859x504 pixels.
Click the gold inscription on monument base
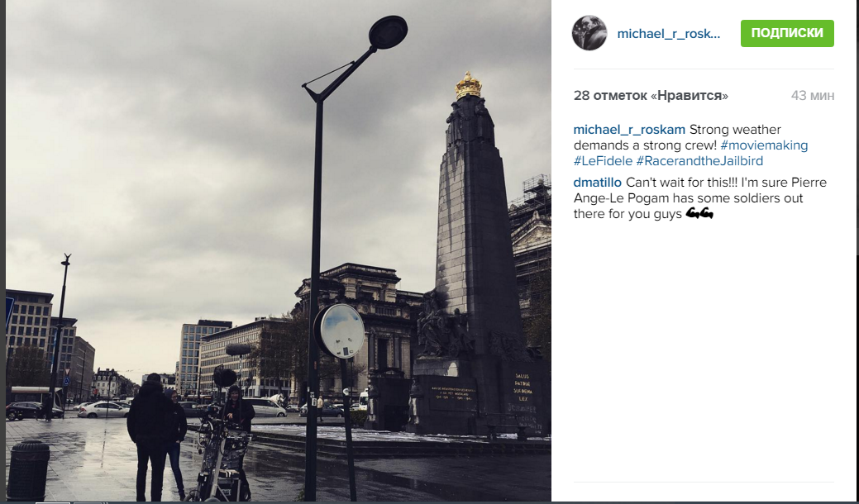[522, 391]
